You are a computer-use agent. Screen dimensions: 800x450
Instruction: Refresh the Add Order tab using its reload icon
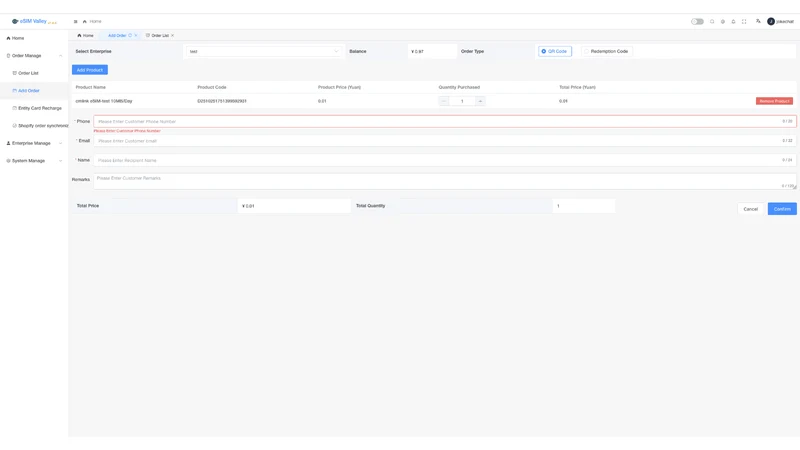pos(130,35)
